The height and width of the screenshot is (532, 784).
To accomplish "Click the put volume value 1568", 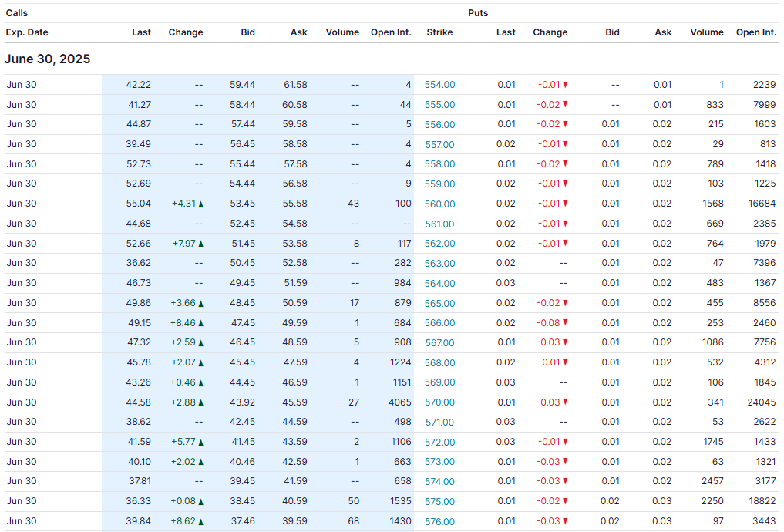I will tap(713, 204).
